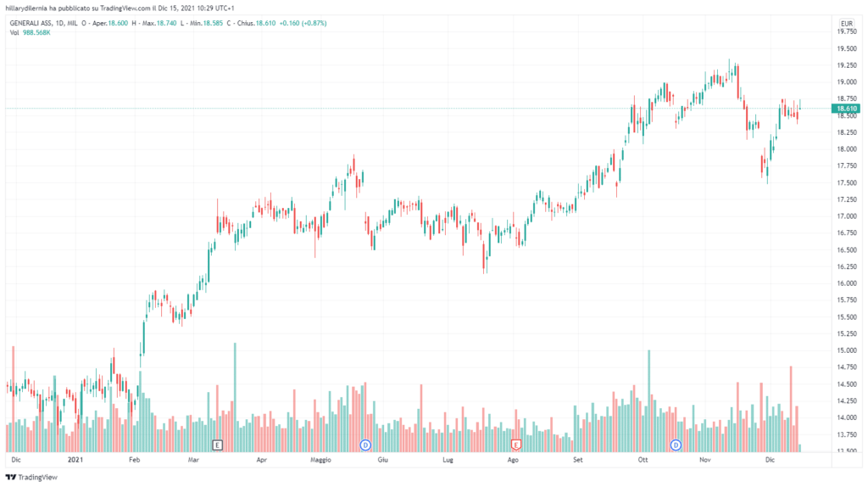This screenshot has width=868, height=487.
Task: Click the May dividend 'D' marker
Action: tap(365, 445)
